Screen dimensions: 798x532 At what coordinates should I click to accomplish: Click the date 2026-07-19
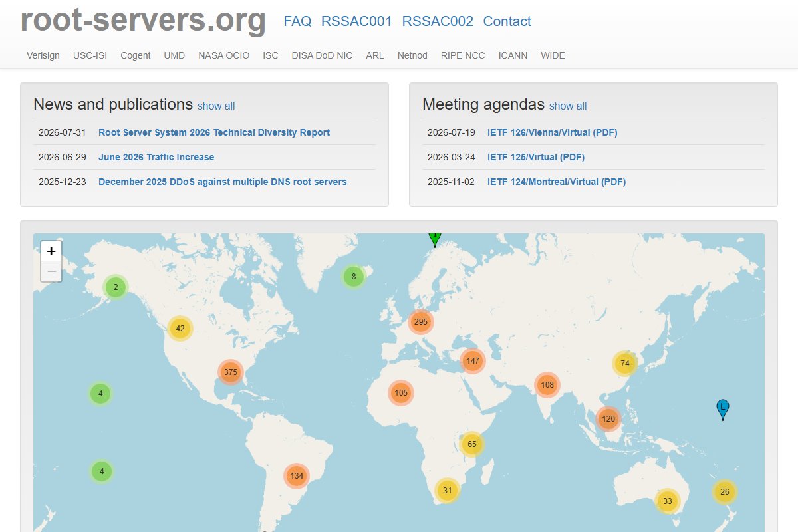pyautogui.click(x=452, y=132)
